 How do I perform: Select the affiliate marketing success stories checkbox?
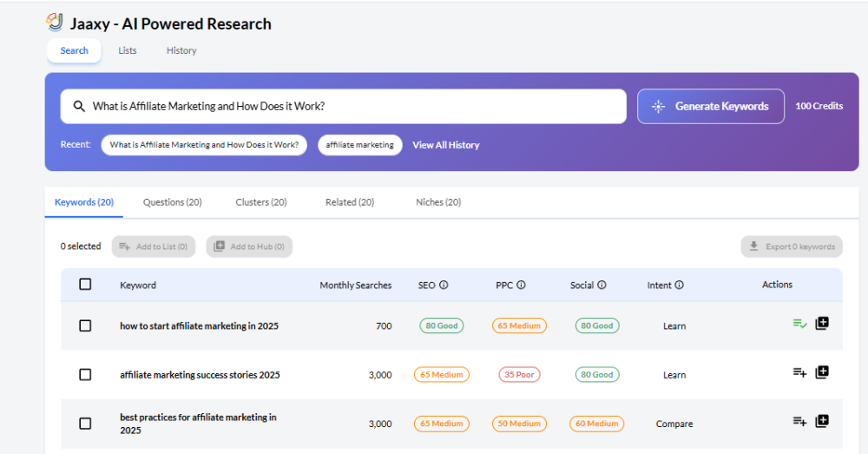[x=85, y=374]
